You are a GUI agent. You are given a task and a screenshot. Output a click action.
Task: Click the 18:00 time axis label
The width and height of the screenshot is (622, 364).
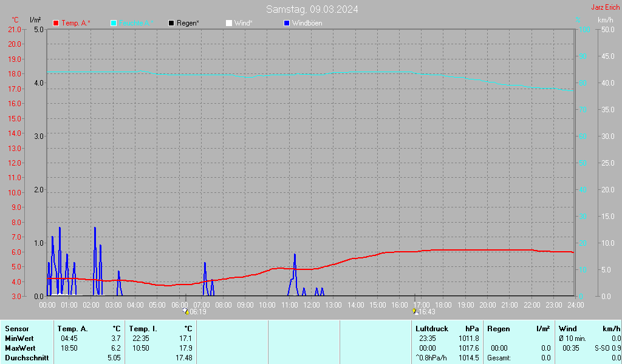pos(443,305)
